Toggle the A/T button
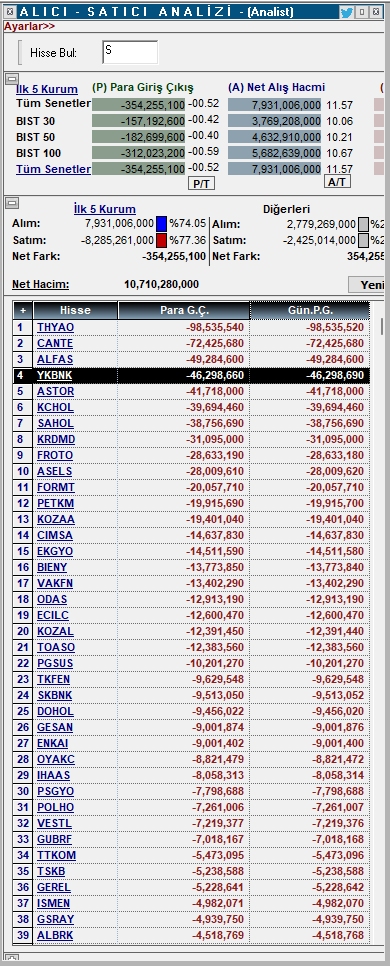This screenshot has height=966, width=390. coord(337,182)
